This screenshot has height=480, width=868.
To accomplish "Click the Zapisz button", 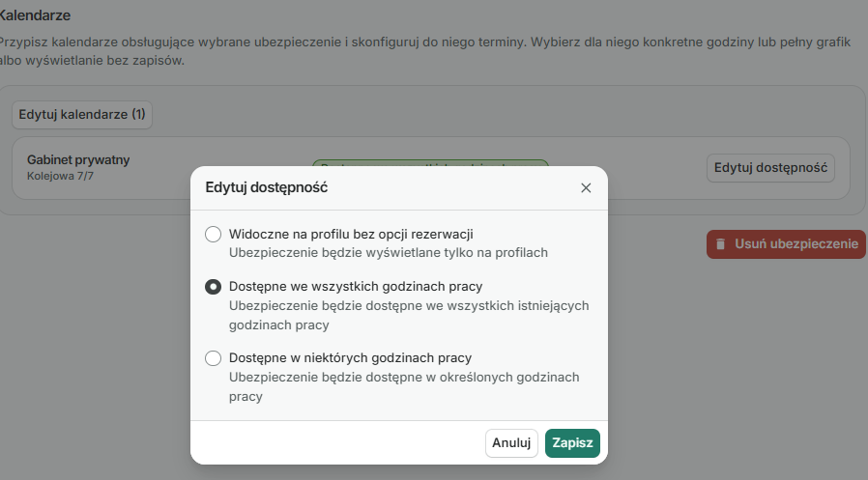I will [x=572, y=443].
